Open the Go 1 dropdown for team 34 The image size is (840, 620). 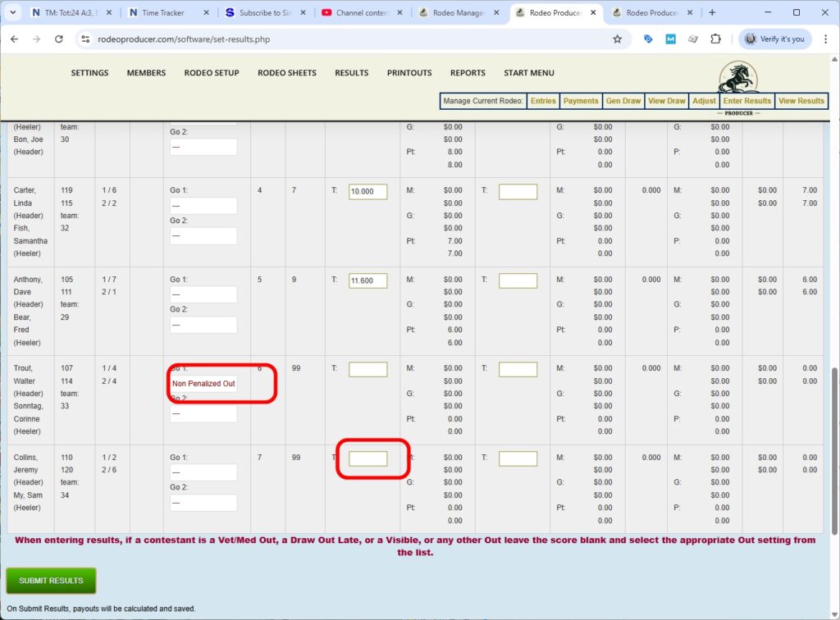click(203, 472)
